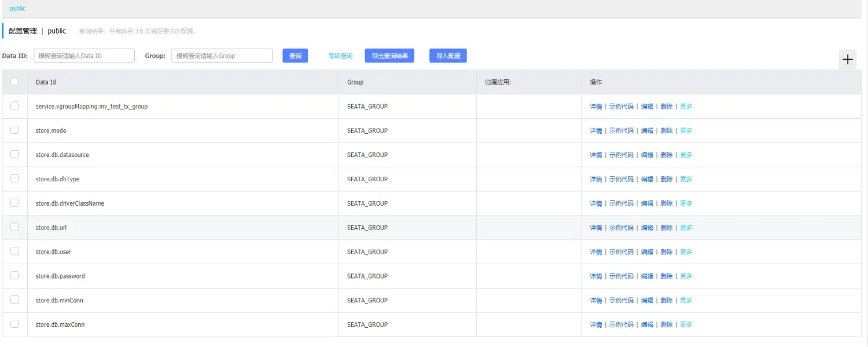868x347 pixels.
Task: Open 详情 for store.db.dbType
Action: click(595, 180)
